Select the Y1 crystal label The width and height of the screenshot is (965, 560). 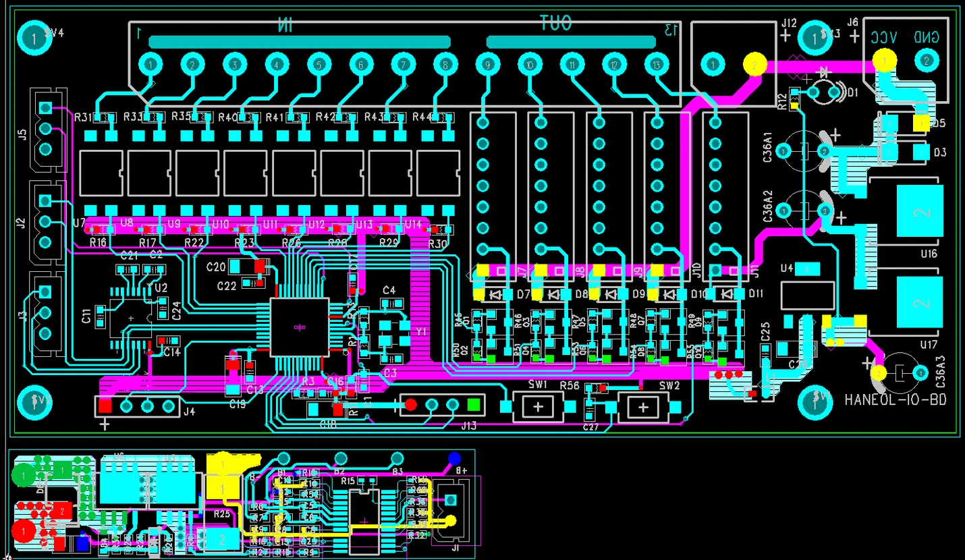click(x=422, y=332)
